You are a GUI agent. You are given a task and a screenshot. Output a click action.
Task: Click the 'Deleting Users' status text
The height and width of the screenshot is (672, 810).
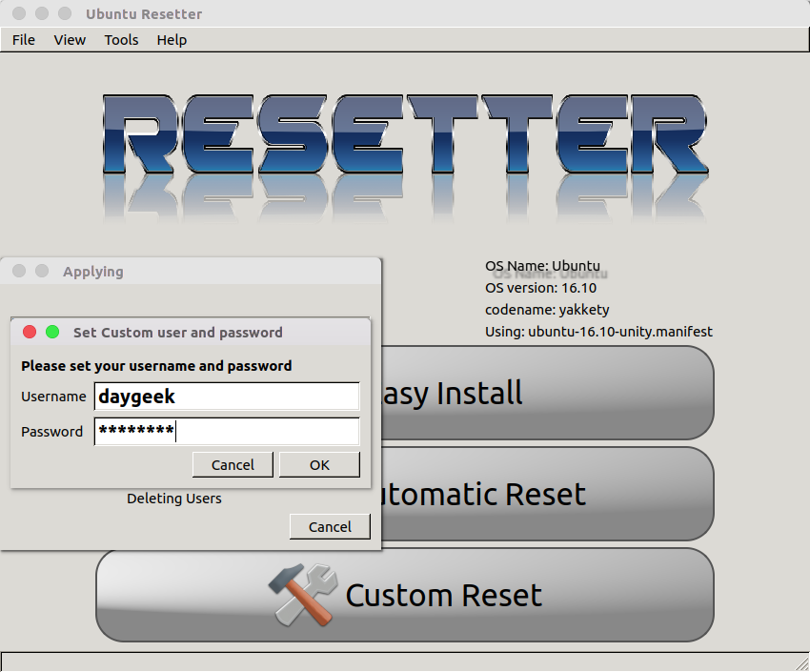coord(174,499)
